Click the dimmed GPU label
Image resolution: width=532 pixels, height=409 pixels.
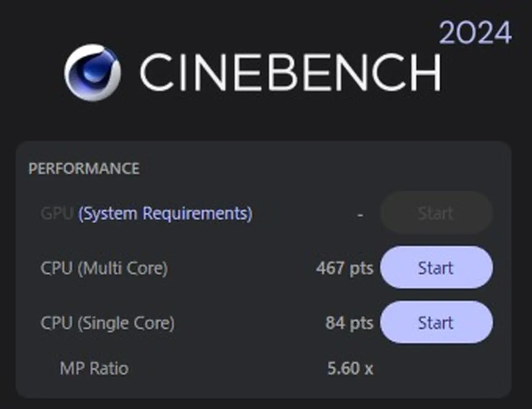click(57, 213)
